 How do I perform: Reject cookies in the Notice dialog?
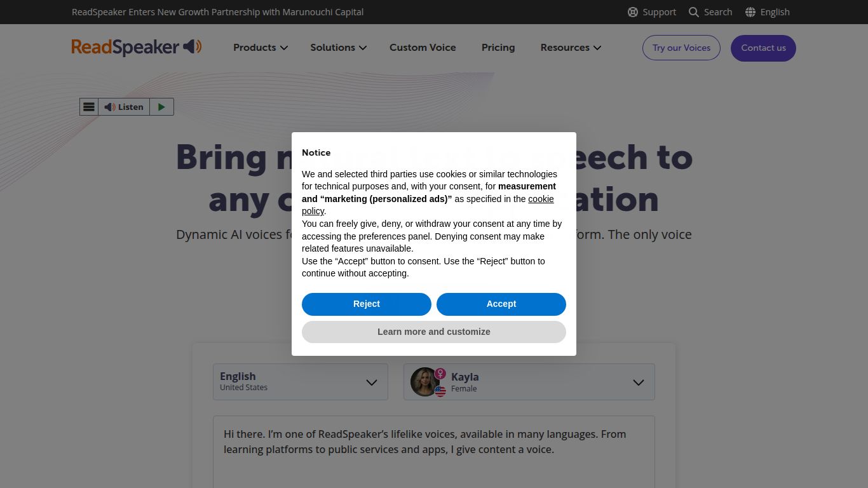tap(366, 304)
